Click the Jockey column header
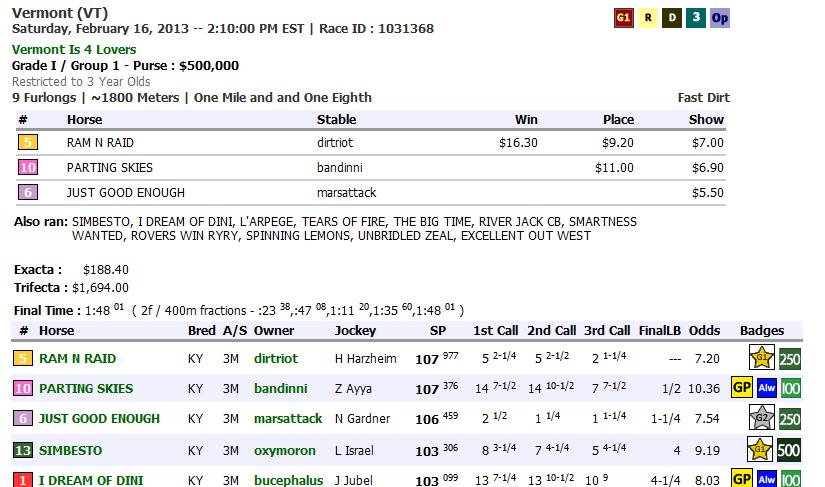Viewport: 825px width, 487px height. [355, 330]
